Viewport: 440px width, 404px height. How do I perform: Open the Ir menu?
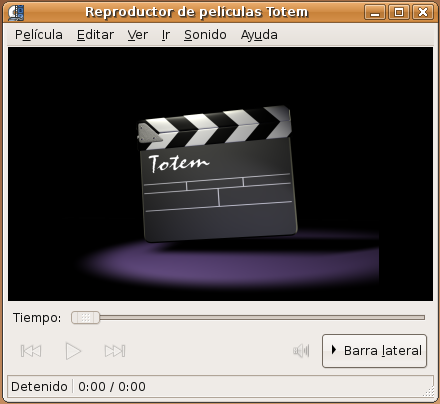click(x=166, y=35)
